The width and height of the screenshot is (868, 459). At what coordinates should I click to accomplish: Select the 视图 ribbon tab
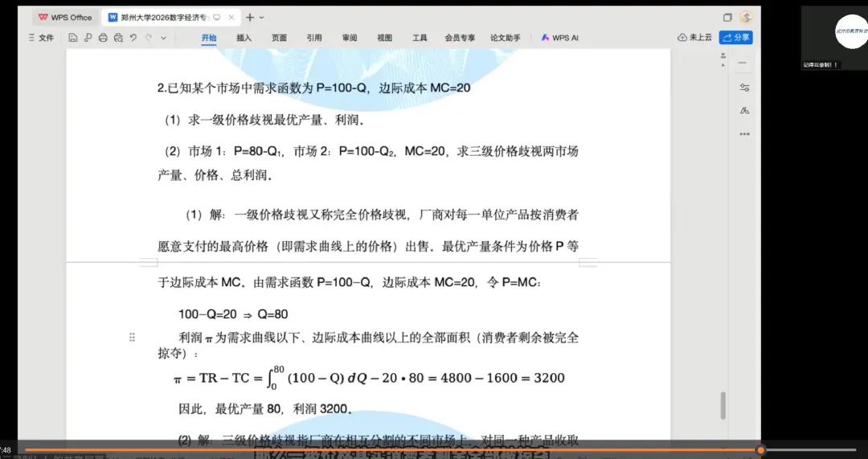coord(385,38)
